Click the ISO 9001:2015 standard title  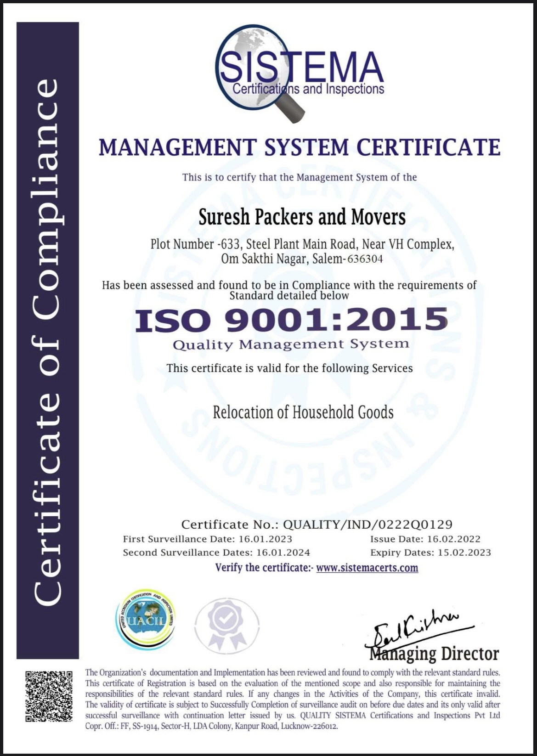tap(291, 320)
